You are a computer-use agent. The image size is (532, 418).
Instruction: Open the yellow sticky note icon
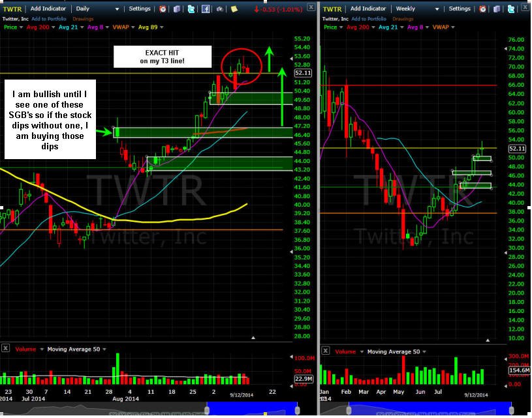pyautogui.click(x=234, y=9)
